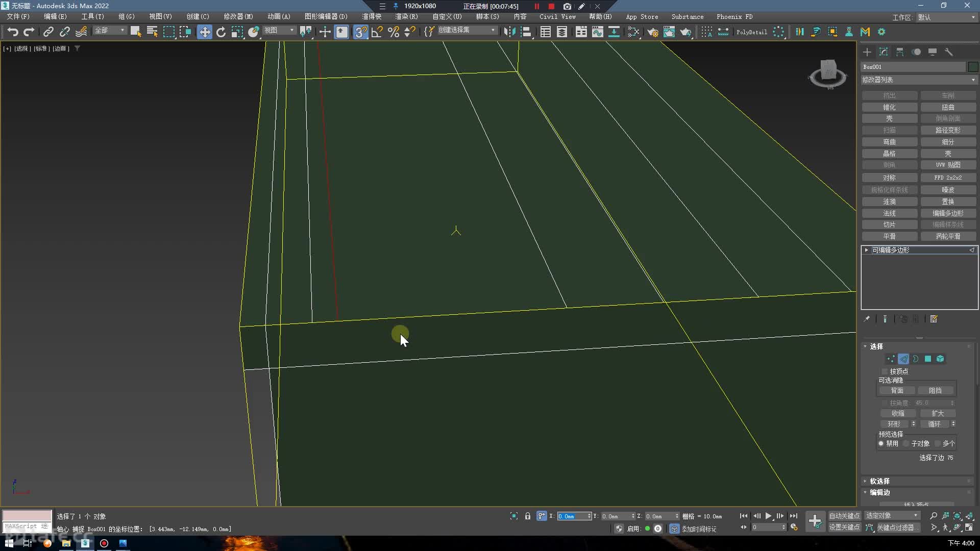Select the 禁用 preview radio button
980x551 pixels.
(x=881, y=443)
